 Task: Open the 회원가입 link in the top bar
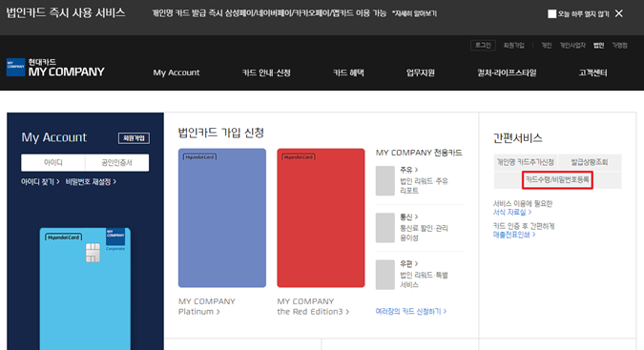click(514, 45)
